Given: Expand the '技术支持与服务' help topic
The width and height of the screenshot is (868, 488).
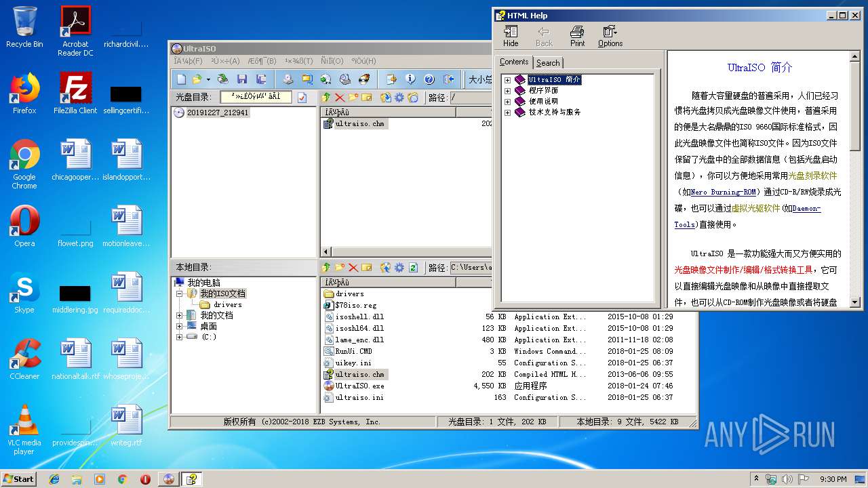Looking at the screenshot, I should 507,113.
